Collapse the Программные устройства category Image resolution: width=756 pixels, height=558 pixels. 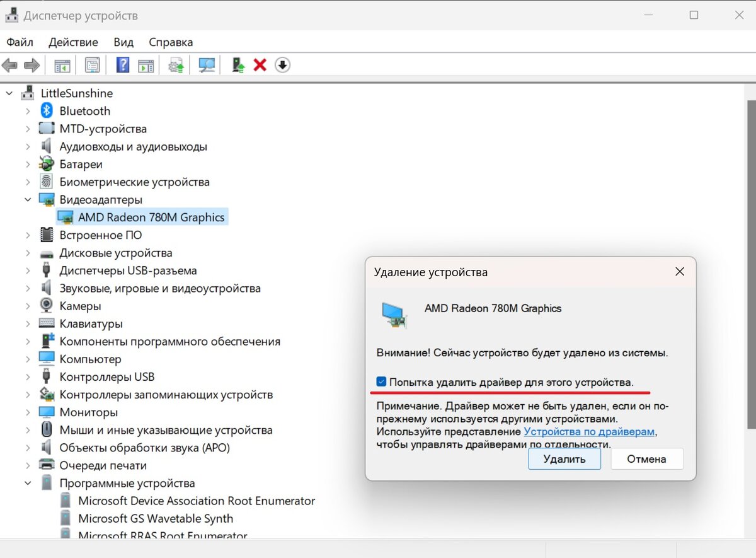tap(28, 483)
